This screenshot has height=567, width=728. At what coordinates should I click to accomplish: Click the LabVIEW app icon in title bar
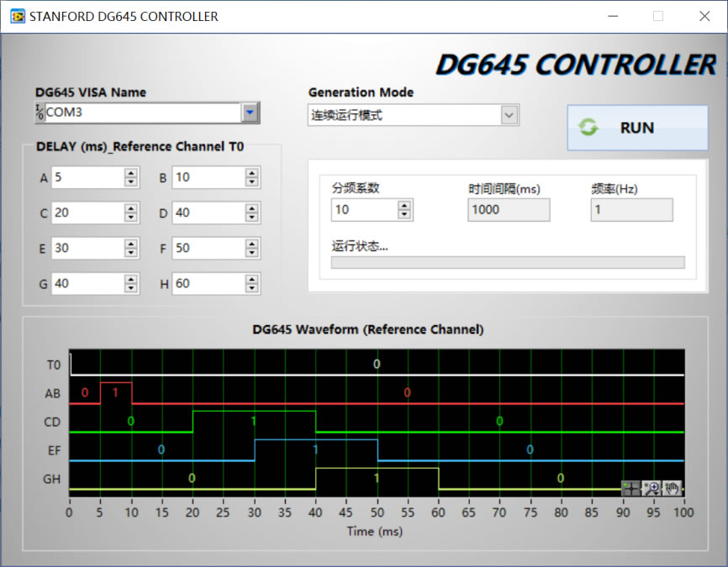pos(17,16)
